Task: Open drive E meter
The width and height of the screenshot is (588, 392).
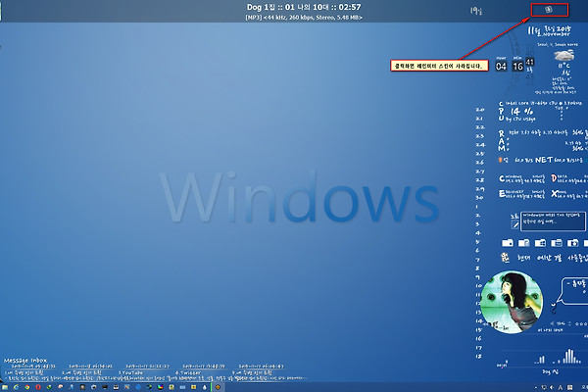Action: 521,194
